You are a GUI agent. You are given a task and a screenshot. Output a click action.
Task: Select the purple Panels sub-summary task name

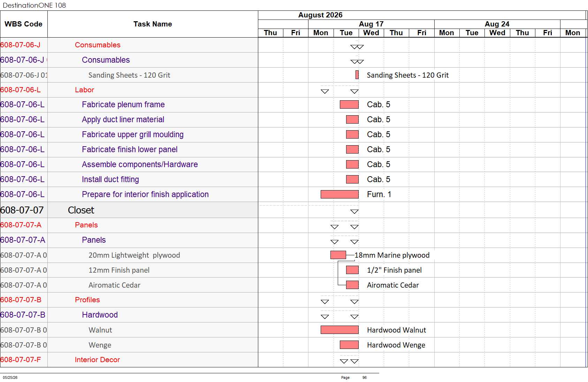click(94, 240)
